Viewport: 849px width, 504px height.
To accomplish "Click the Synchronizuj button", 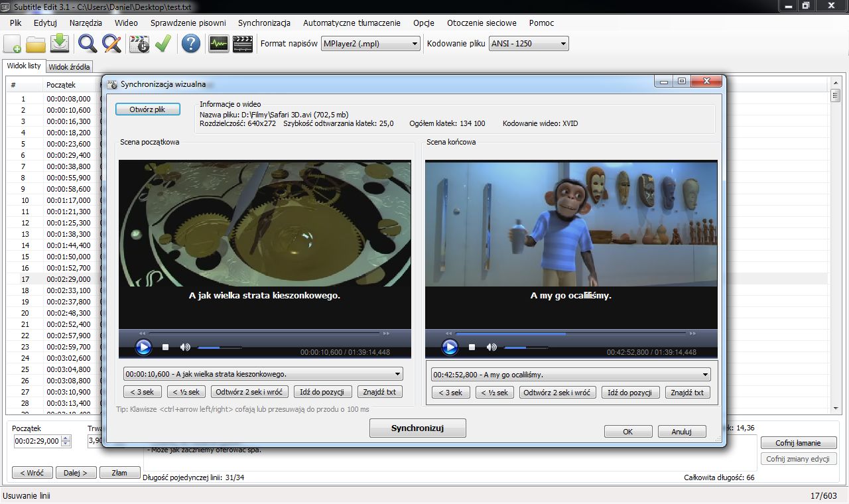I will click(x=417, y=428).
